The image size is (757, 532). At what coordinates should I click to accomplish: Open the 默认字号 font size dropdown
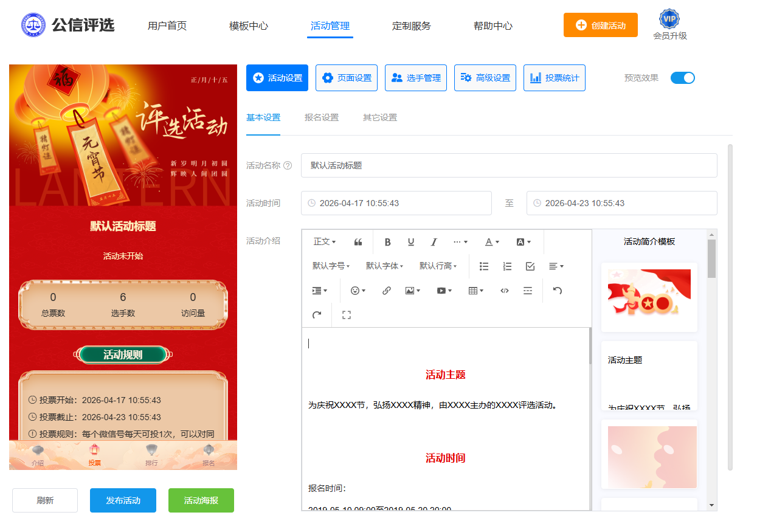[331, 266]
